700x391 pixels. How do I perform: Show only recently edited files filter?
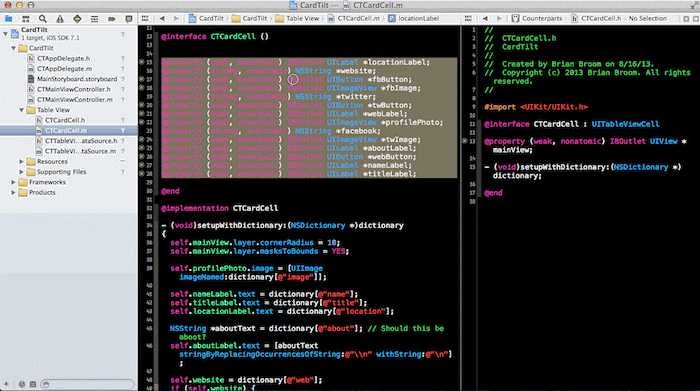tap(21, 384)
